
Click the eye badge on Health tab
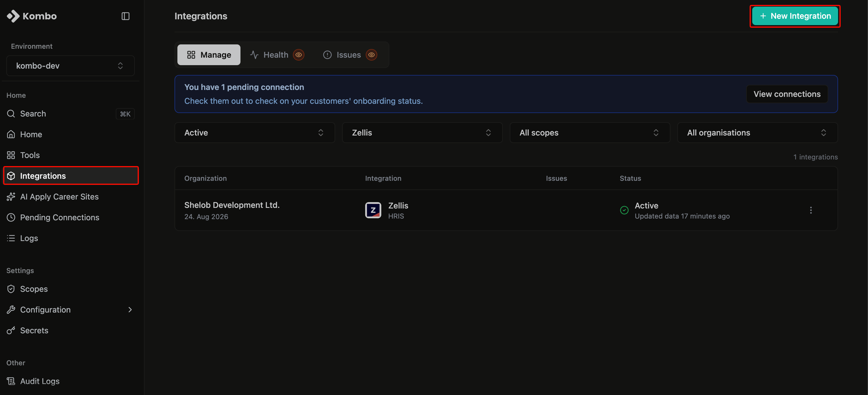pyautogui.click(x=299, y=55)
